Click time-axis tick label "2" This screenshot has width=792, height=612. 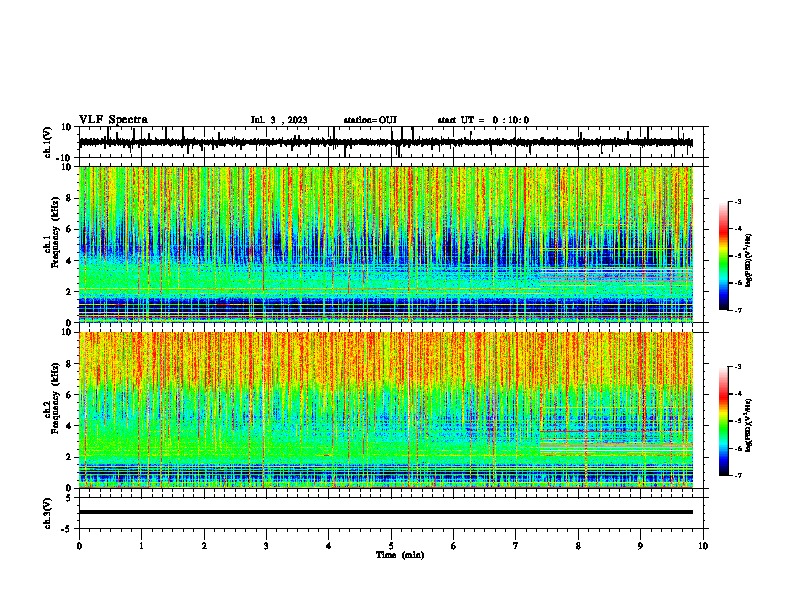204,546
